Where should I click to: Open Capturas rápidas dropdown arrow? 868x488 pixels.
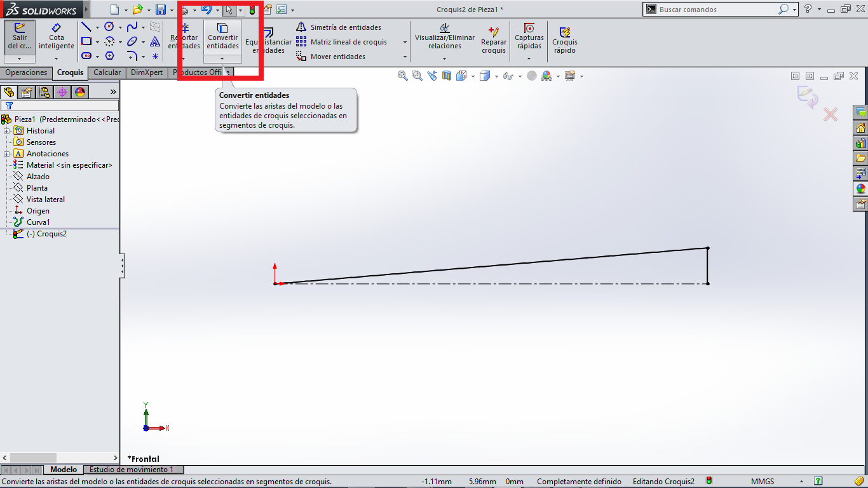(529, 58)
